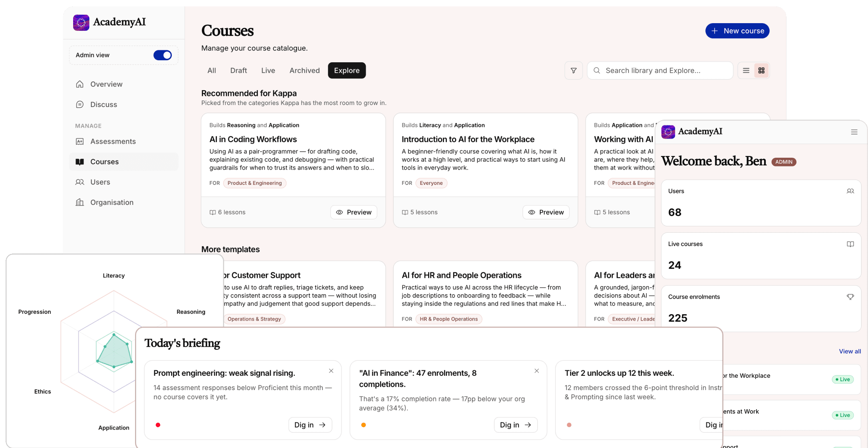
Task: Open Users in the sidebar
Action: click(x=123, y=182)
